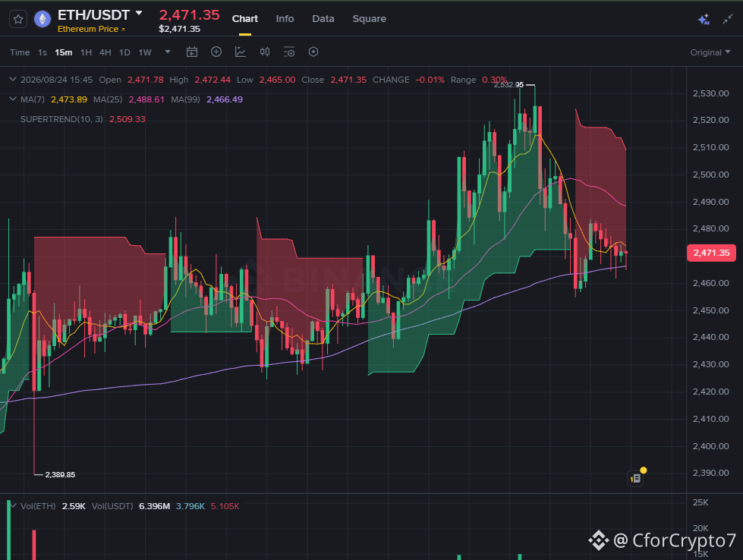Open the technical indicators chart icon
743x560 pixels.
pyautogui.click(x=241, y=52)
